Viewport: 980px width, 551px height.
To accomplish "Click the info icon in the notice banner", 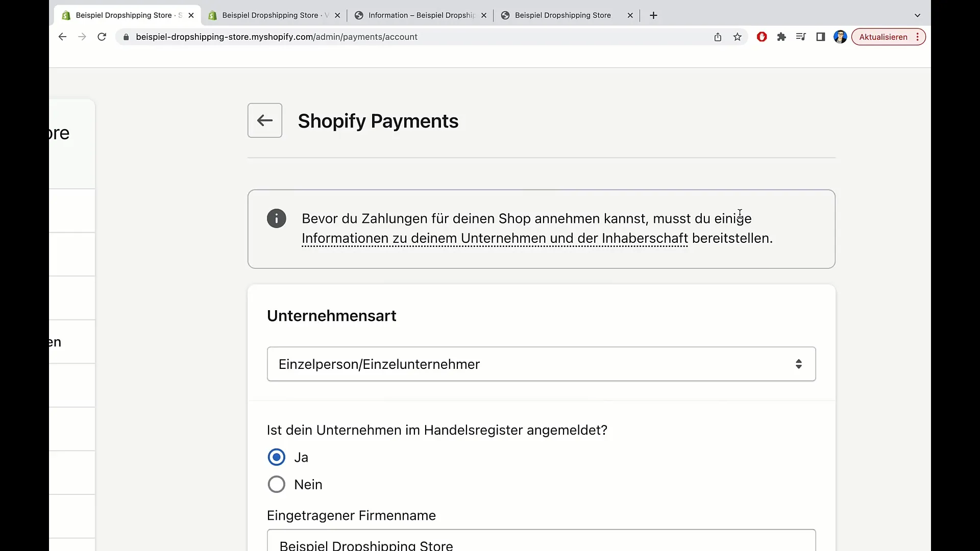I will (276, 218).
